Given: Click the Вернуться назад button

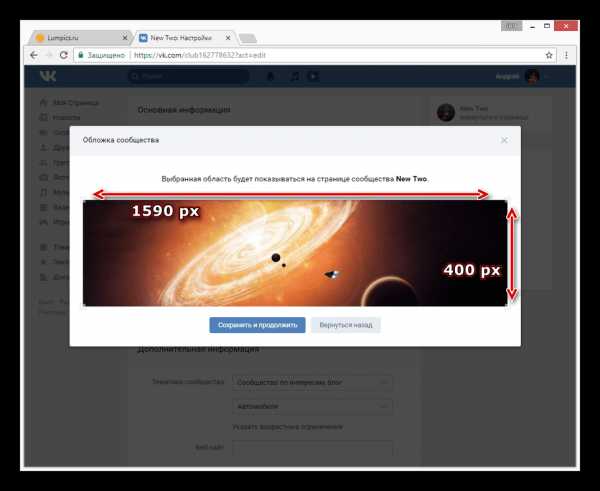Looking at the screenshot, I should pos(346,325).
